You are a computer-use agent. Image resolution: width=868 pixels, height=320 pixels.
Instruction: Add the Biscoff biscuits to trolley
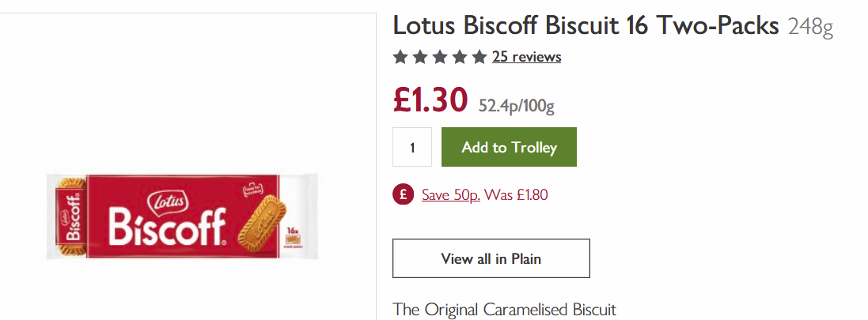[509, 147]
